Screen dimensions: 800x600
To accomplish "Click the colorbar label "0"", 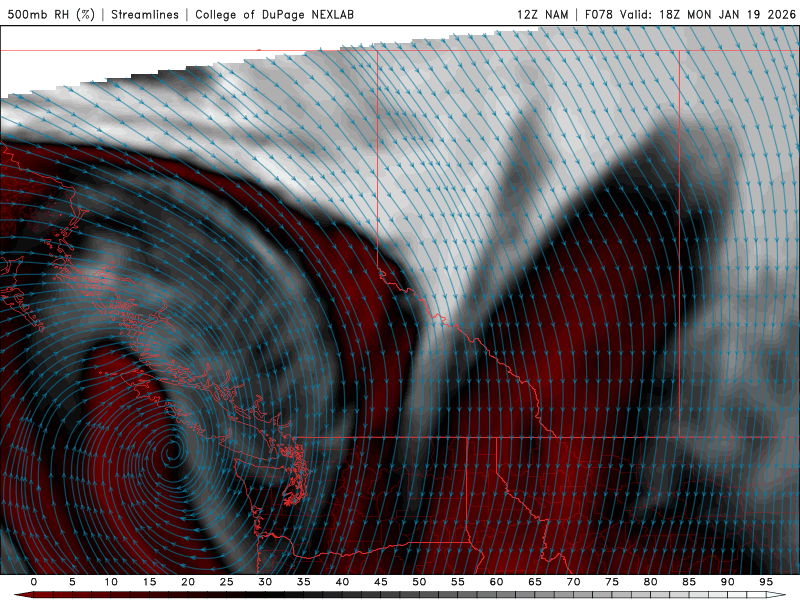I will [x=34, y=582].
